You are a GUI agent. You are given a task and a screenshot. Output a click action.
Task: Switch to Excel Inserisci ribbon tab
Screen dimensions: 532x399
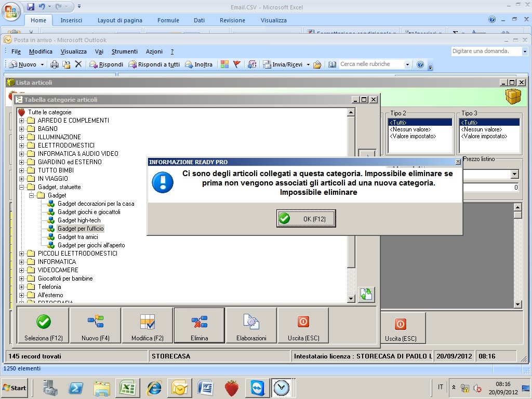[71, 20]
